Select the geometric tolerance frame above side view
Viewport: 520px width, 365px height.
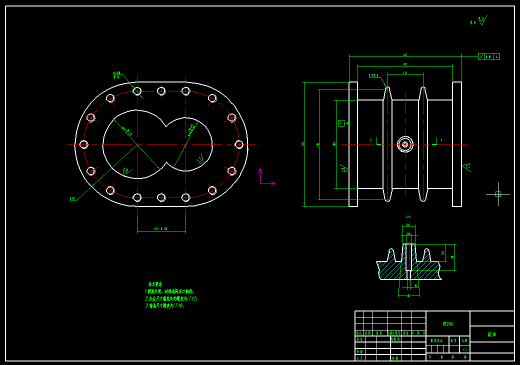click(x=489, y=56)
